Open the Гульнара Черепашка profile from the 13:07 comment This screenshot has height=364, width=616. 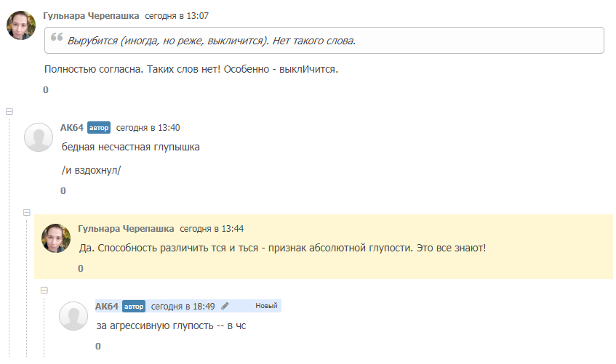tap(91, 15)
